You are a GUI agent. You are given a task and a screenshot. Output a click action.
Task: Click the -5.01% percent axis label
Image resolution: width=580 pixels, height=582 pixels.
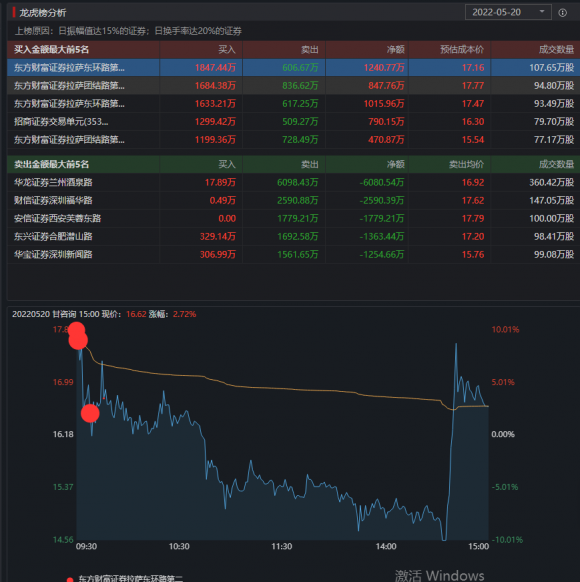pyautogui.click(x=505, y=487)
